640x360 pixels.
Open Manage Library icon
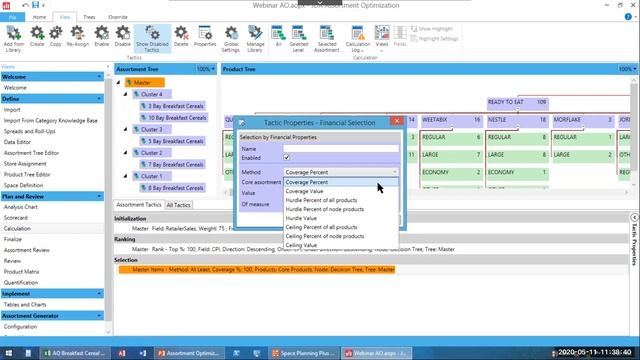point(255,39)
